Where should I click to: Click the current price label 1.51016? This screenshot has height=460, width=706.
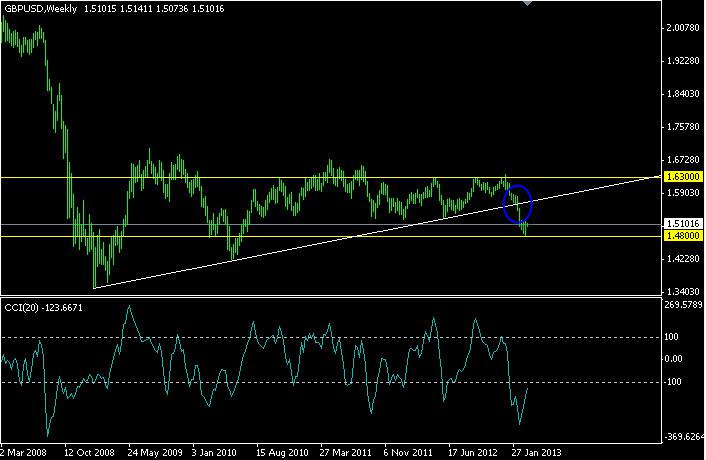pyautogui.click(x=683, y=223)
